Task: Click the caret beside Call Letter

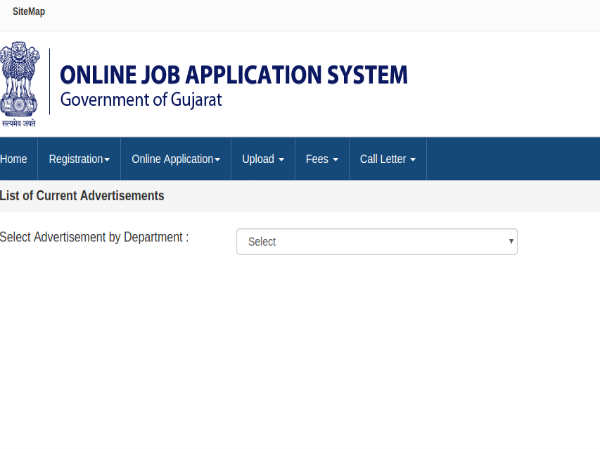Action: [412, 160]
